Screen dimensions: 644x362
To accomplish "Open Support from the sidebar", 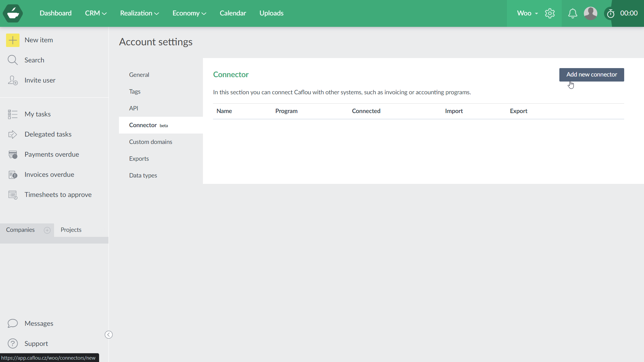I will [36, 343].
